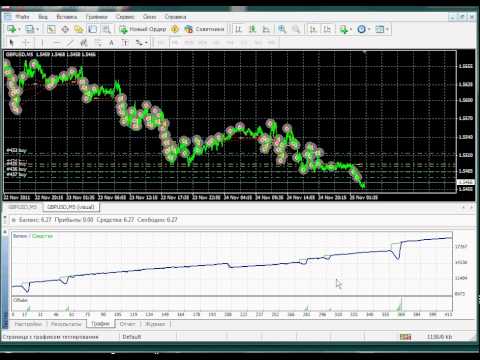This screenshot has height=360, width=480.
Task: Click the 1130/0 kb traffic indicator
Action: [440, 337]
